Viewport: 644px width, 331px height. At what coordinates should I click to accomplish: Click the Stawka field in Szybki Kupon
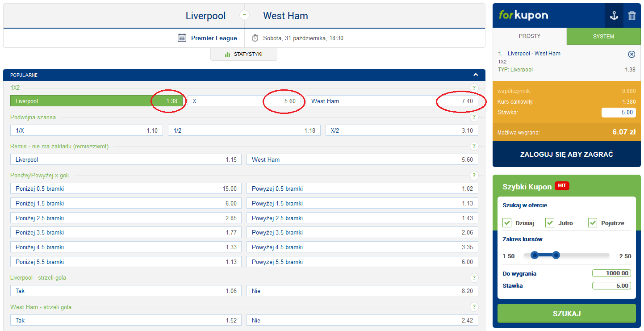point(611,285)
